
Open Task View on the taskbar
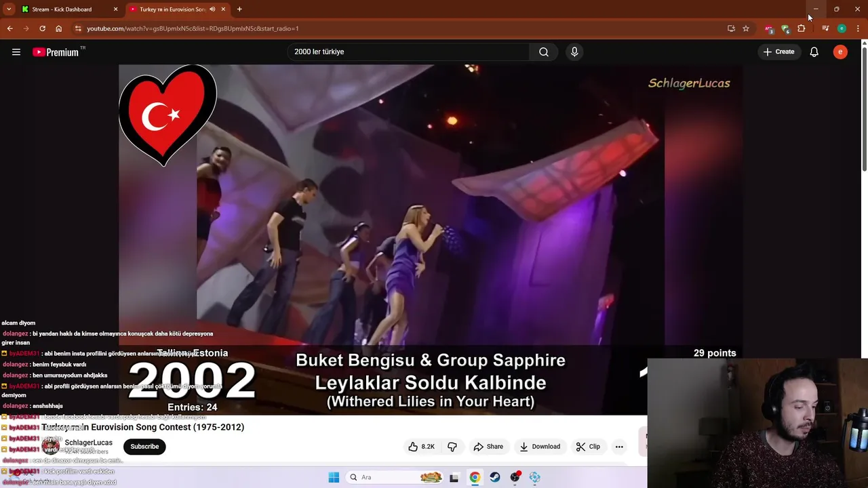[454, 477]
